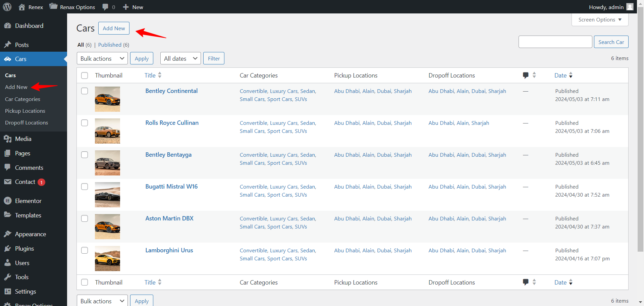Click the Contact envelope icon
The width and height of the screenshot is (644, 306).
pos(8,182)
